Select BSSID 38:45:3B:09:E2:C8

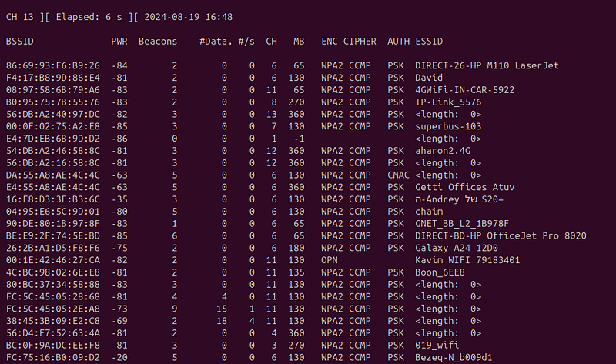(52, 322)
